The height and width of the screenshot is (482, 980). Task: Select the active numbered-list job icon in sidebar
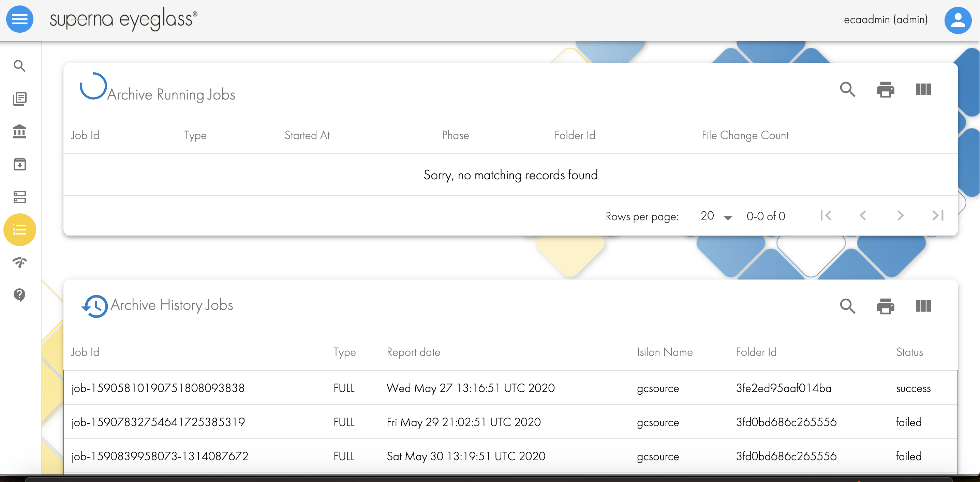19,229
